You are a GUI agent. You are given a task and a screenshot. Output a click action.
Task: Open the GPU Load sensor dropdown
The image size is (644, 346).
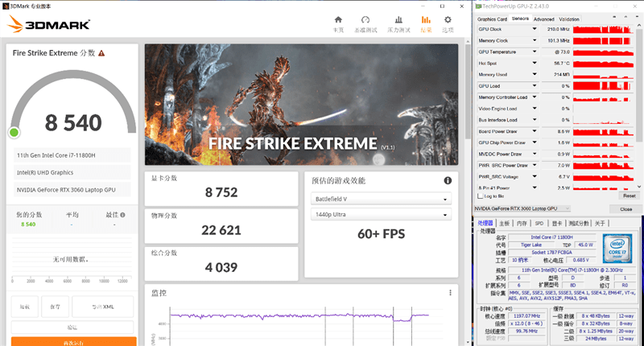[x=535, y=86]
